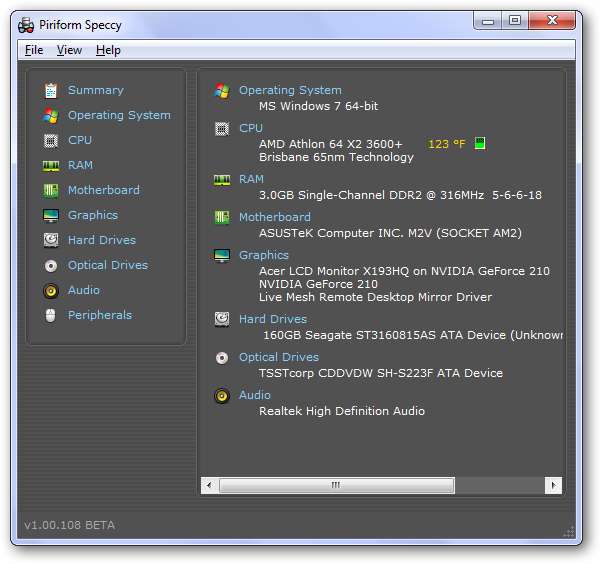Click the right arrow of horizontal scrollbar

552,485
